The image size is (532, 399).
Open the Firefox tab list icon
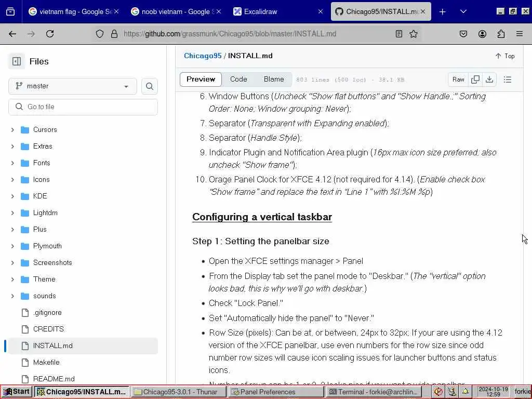click(10, 11)
